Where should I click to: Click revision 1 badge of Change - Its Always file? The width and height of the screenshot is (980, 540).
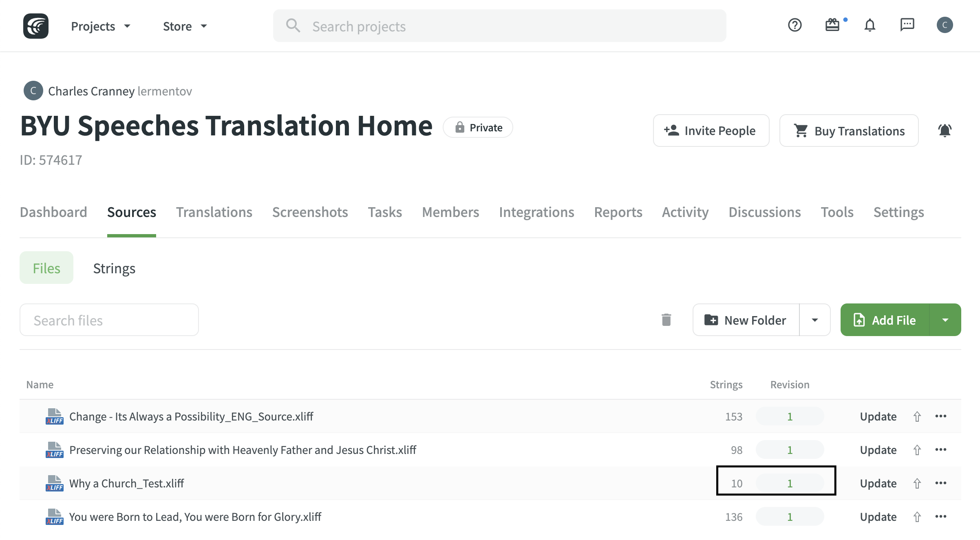click(790, 416)
